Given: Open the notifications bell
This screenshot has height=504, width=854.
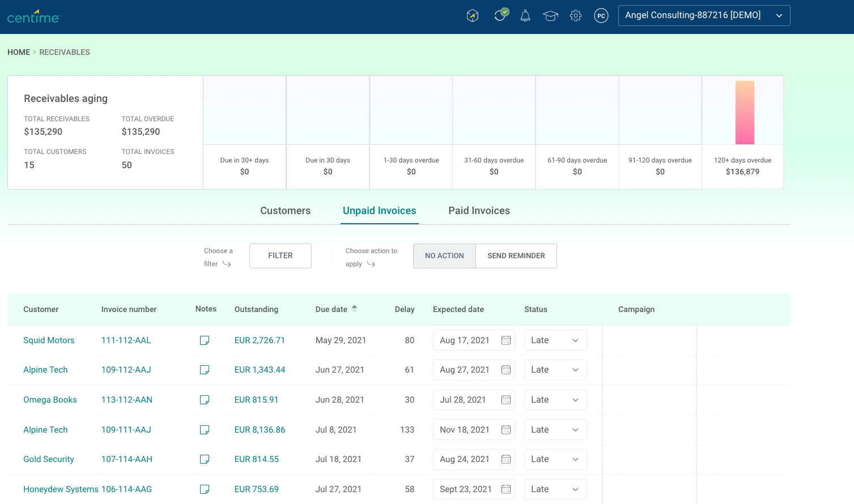Looking at the screenshot, I should click(x=525, y=16).
